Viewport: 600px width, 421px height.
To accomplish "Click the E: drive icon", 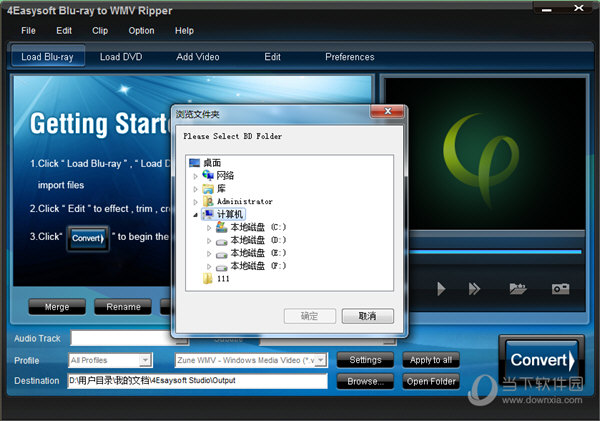I will pos(222,255).
